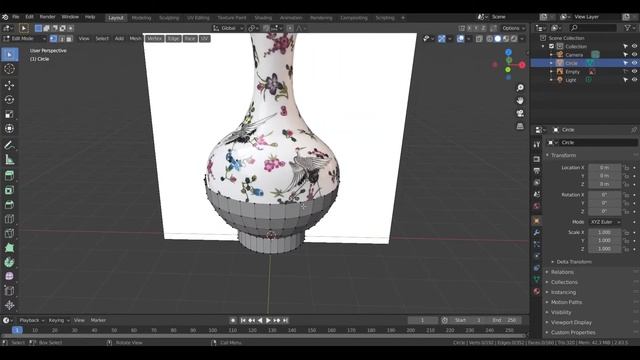Open the Object Data green triangle tab
The height and width of the screenshot is (360, 640).
(x=537, y=279)
